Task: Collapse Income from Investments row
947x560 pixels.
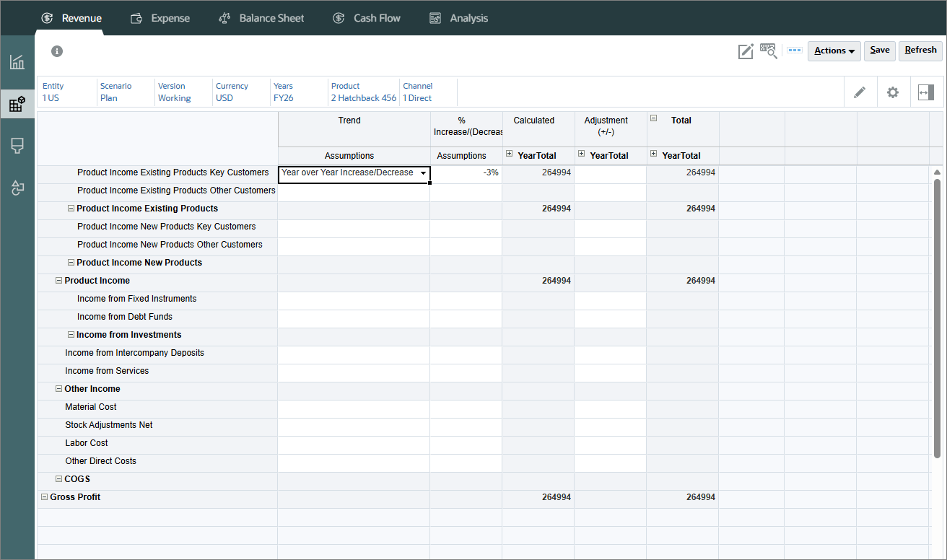Action: [x=71, y=335]
